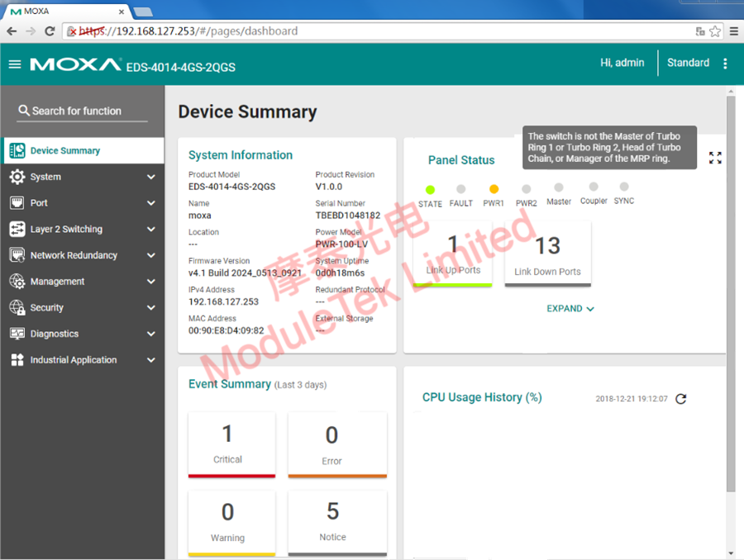Expand the Network Redundancy section

[151, 255]
